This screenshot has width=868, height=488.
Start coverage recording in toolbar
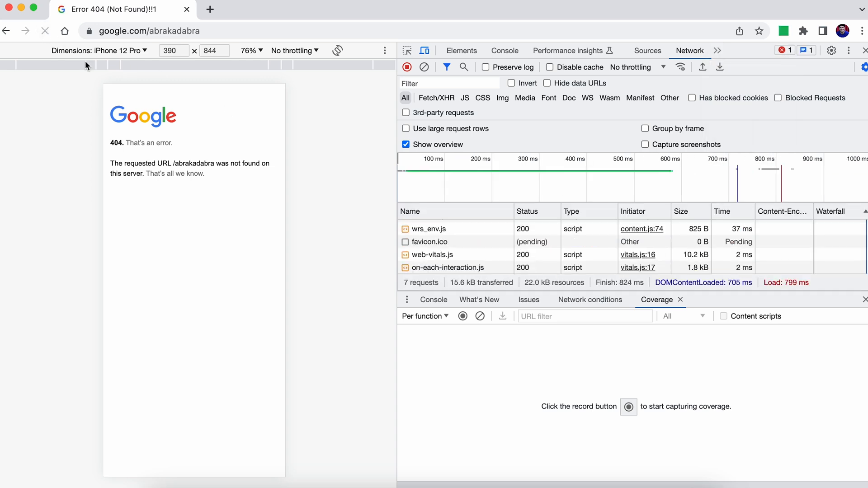click(462, 316)
